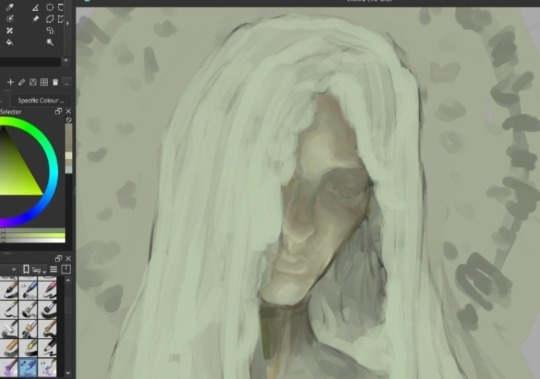The height and width of the screenshot is (379, 540).
Task: Select the Elliptical Selection tool
Action: 50,7
